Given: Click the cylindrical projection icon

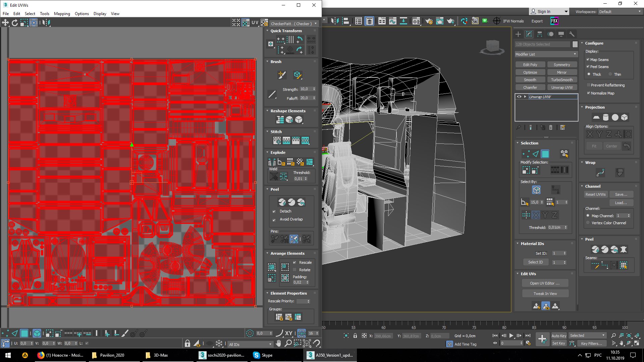Looking at the screenshot, I should [x=605, y=117].
